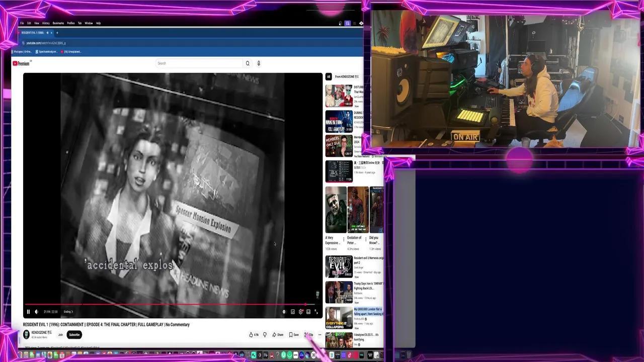Open the Clip tool
This screenshot has width=644, height=362.
click(x=308, y=335)
